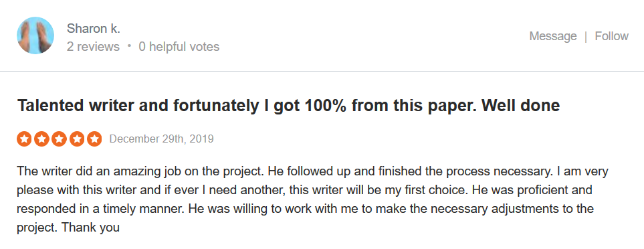This screenshot has width=644, height=249.
Task: Click the horizontal divider under the reviewer header
Action: click(322, 71)
